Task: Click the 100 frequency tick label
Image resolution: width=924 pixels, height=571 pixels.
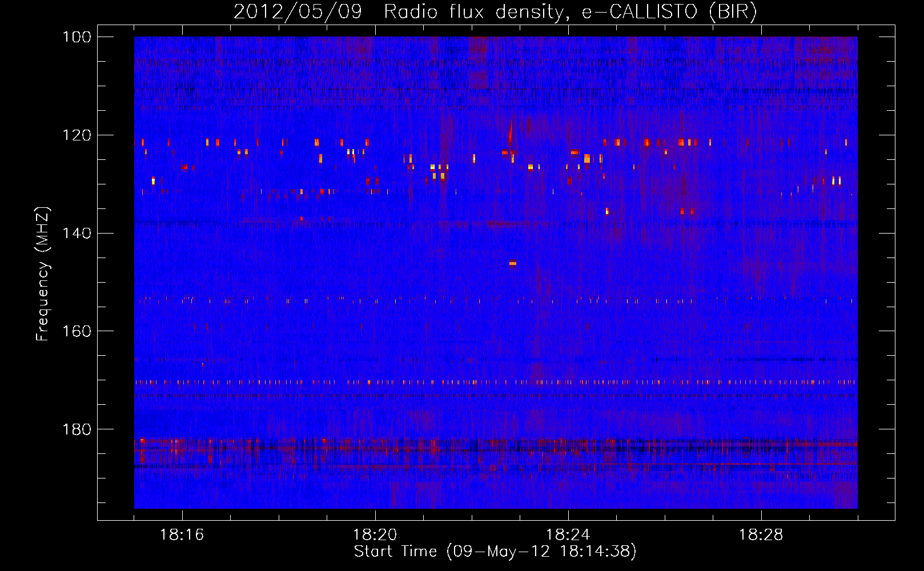Action: click(77, 37)
